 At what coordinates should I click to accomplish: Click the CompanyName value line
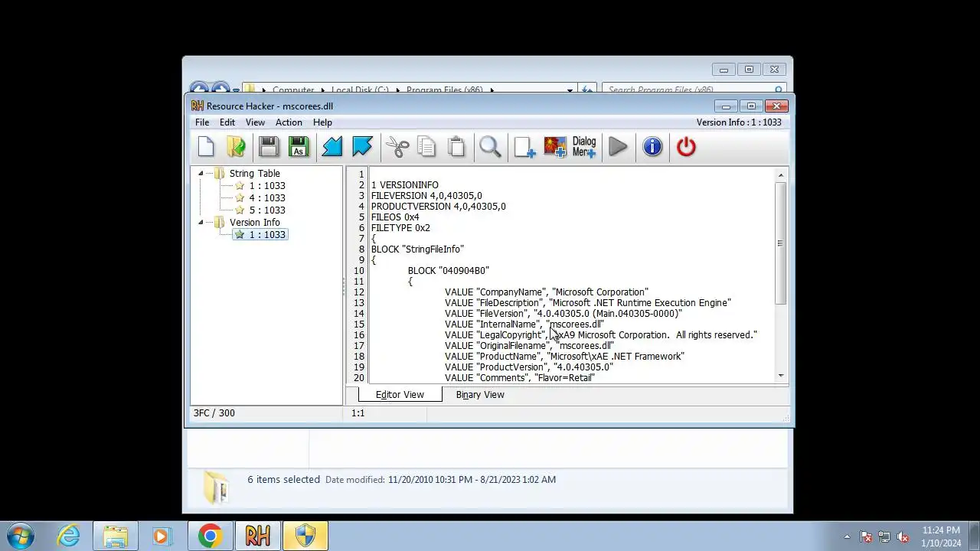point(546,292)
